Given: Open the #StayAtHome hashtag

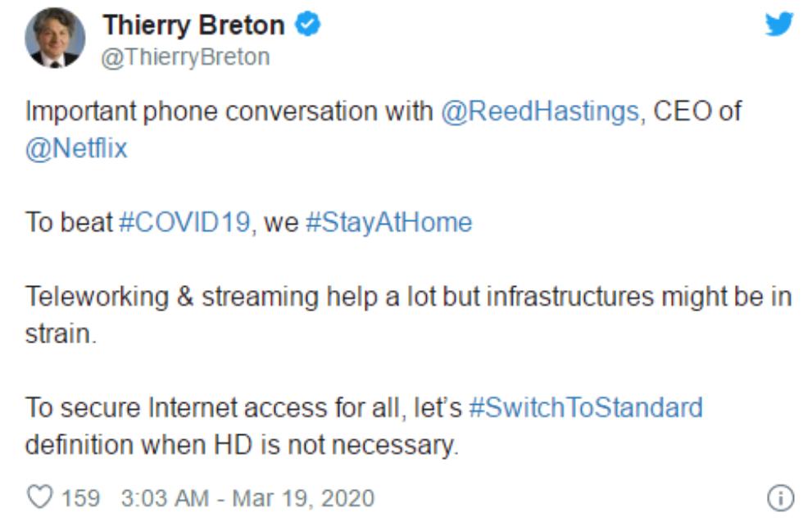Looking at the screenshot, I should [x=389, y=223].
